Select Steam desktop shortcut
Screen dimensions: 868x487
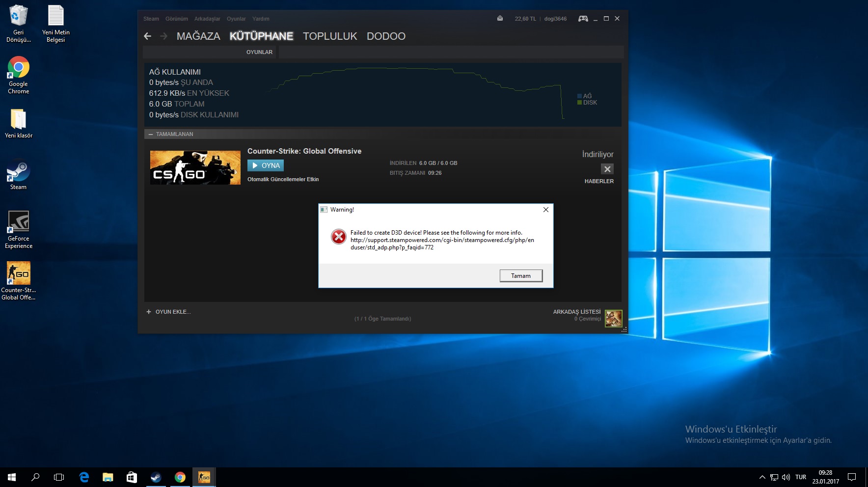pyautogui.click(x=19, y=175)
